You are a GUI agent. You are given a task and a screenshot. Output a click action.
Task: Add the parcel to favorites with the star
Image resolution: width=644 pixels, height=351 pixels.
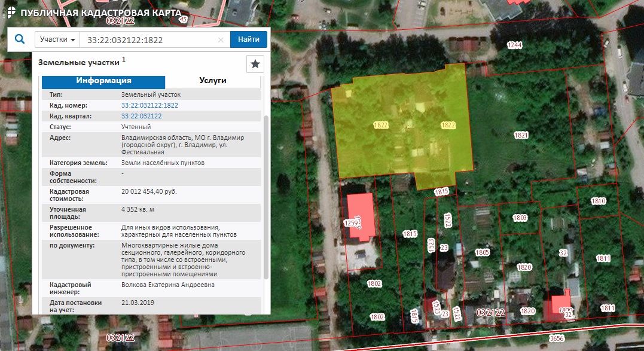[255, 64]
